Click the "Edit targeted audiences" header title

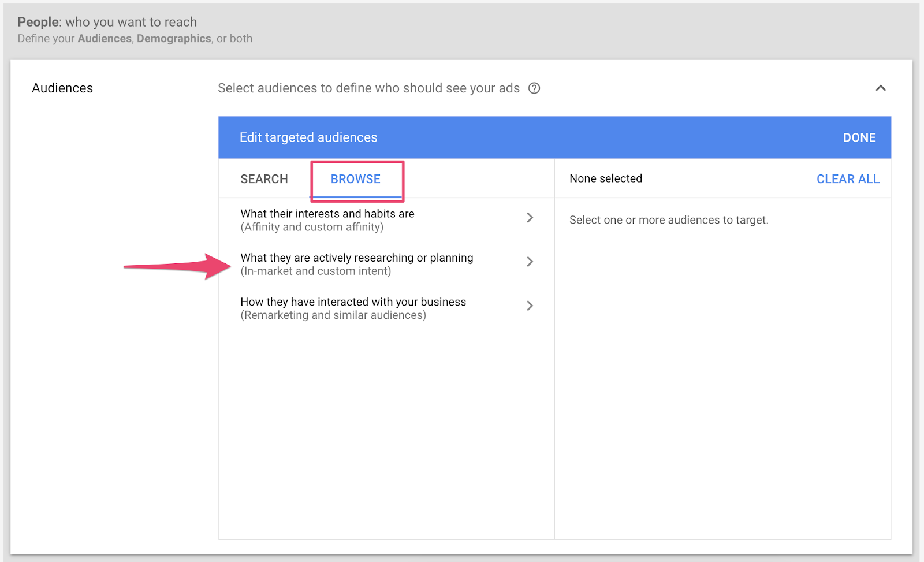(308, 137)
